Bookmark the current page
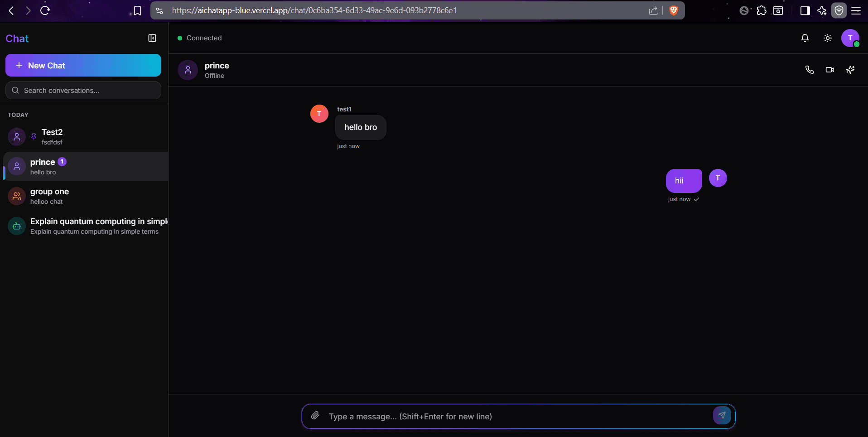Image resolution: width=868 pixels, height=437 pixels. 137,10
